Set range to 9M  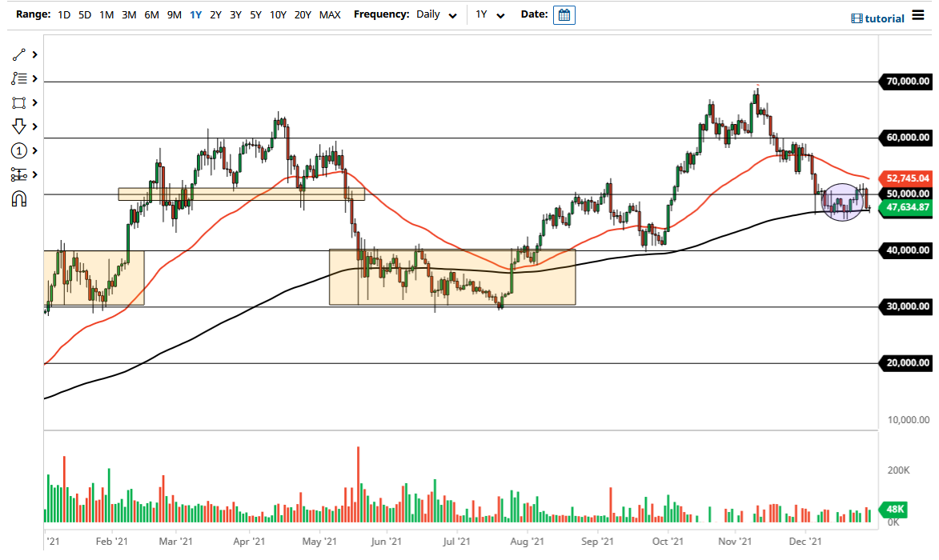coord(175,15)
